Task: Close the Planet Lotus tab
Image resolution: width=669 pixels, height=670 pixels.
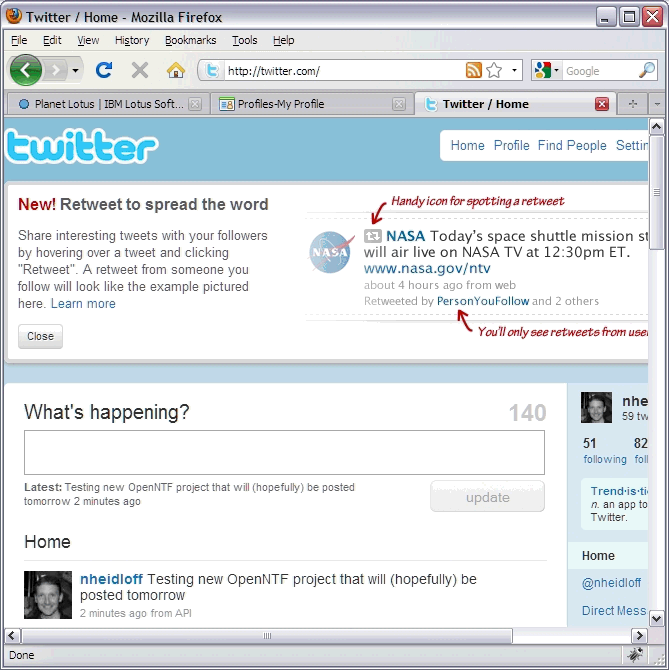Action: [x=195, y=104]
